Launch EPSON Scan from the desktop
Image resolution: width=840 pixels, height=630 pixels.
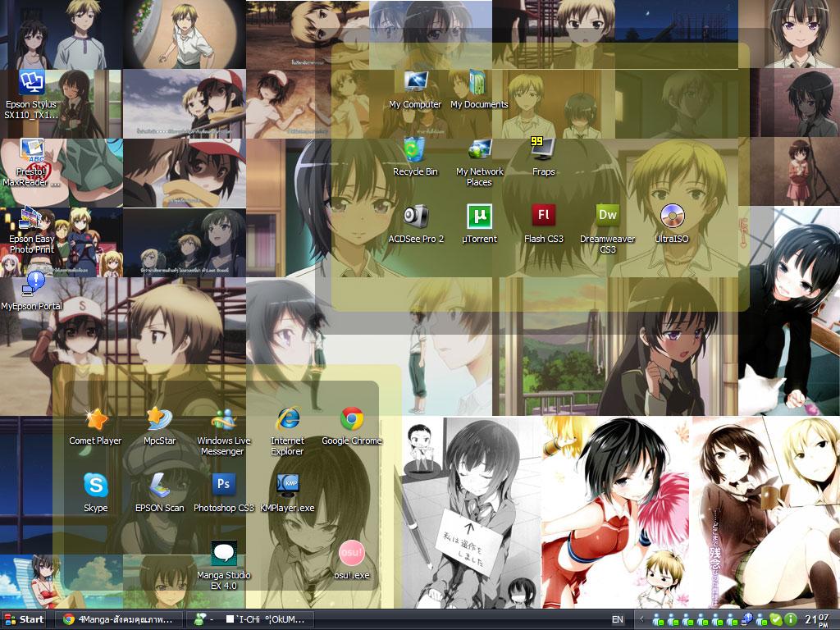click(x=160, y=494)
